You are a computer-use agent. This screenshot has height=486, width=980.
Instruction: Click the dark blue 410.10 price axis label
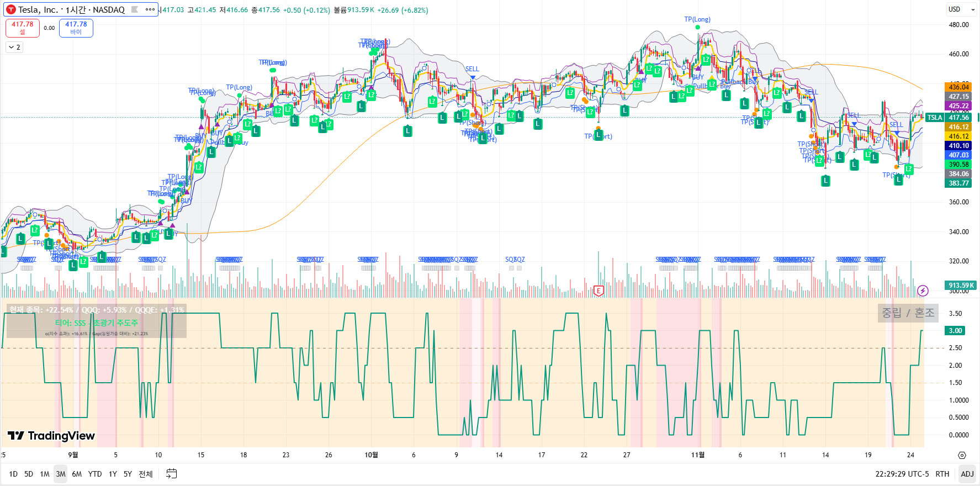[x=958, y=146]
